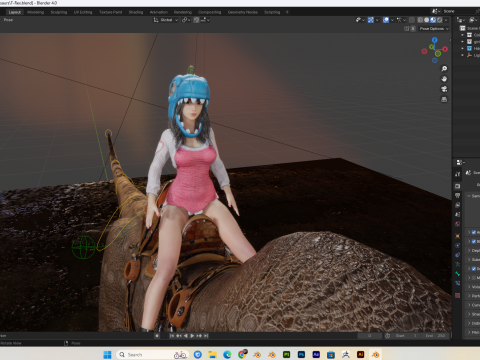Play the animation forward
480x360 pixels.
point(192,336)
